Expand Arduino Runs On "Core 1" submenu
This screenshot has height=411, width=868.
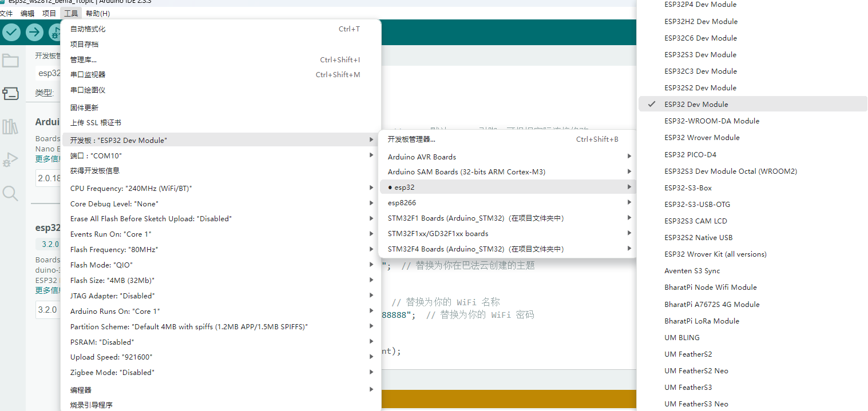pos(221,311)
